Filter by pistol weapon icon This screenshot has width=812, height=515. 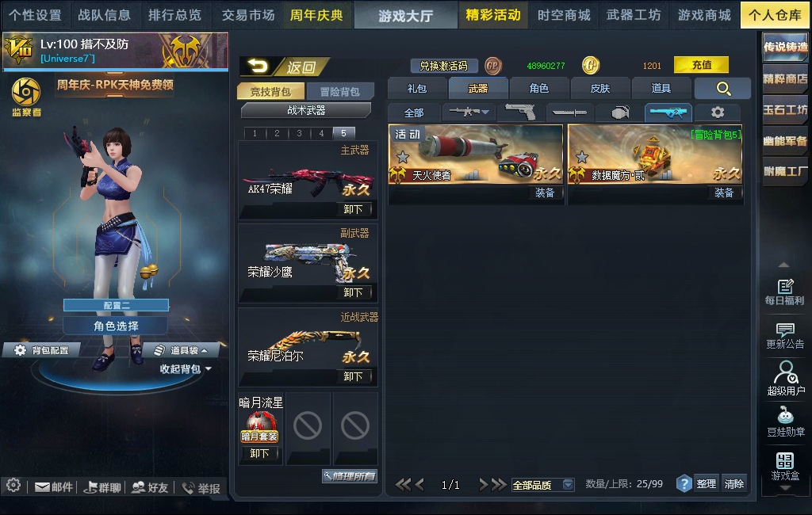pos(520,112)
